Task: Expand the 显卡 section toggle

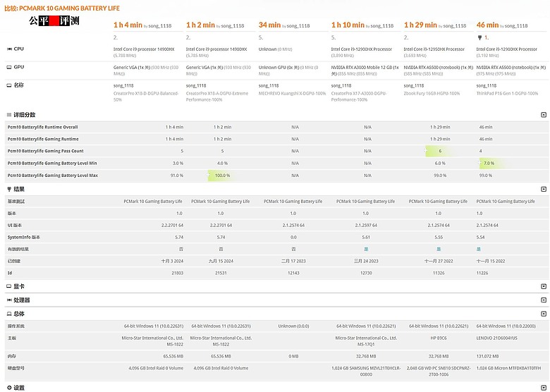Action: (x=544, y=286)
